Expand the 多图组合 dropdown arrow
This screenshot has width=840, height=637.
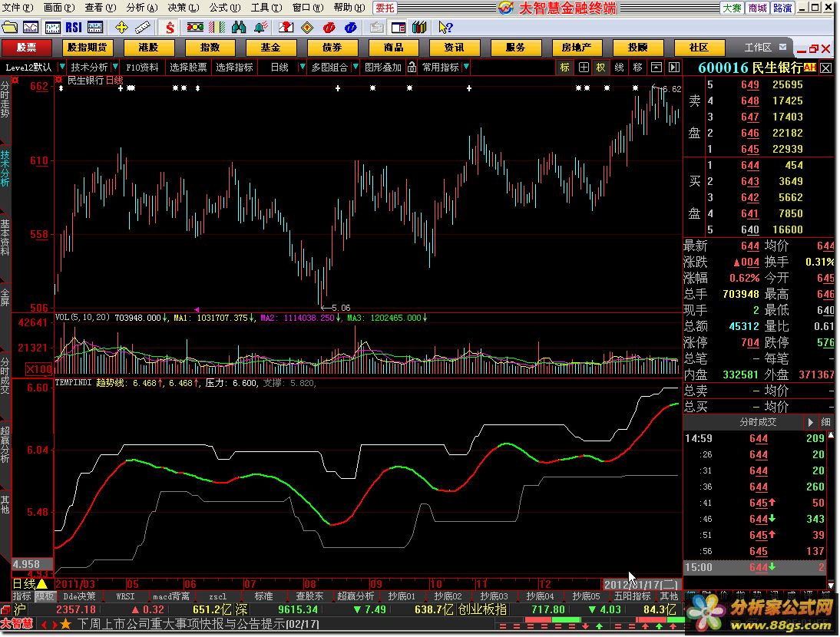point(355,67)
